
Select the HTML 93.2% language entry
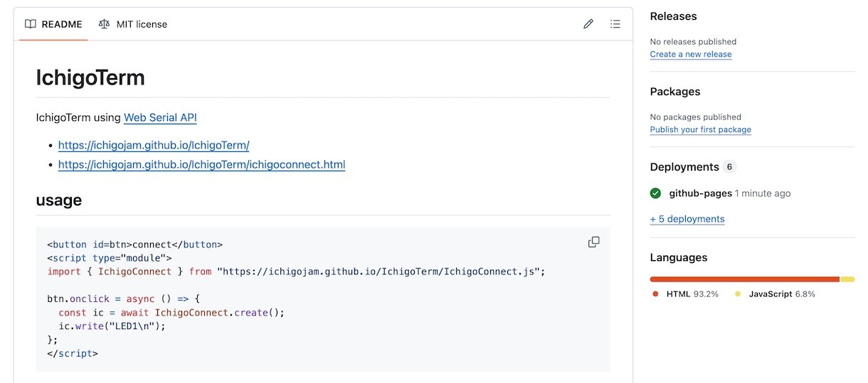(x=686, y=294)
